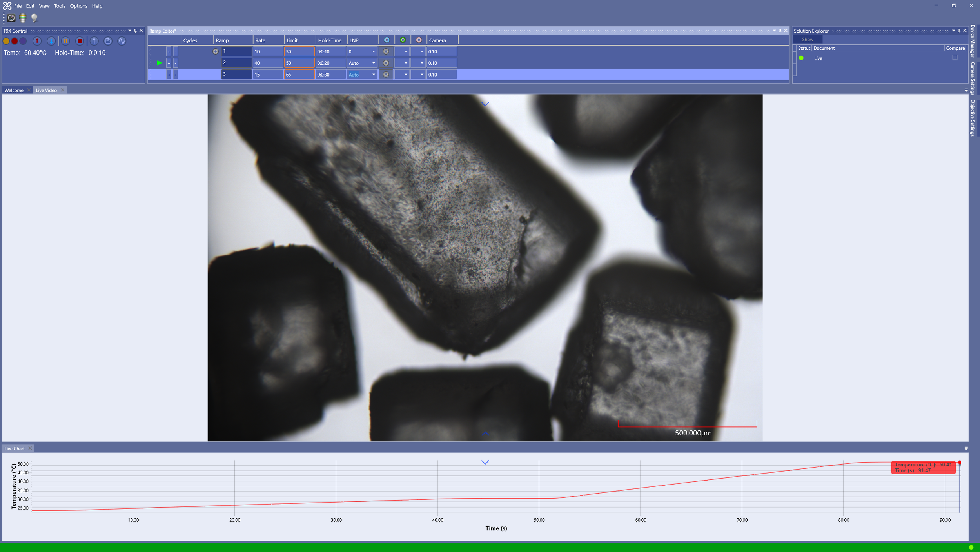
Task: Edit the Limit field of Ramp 3
Action: [299, 74]
